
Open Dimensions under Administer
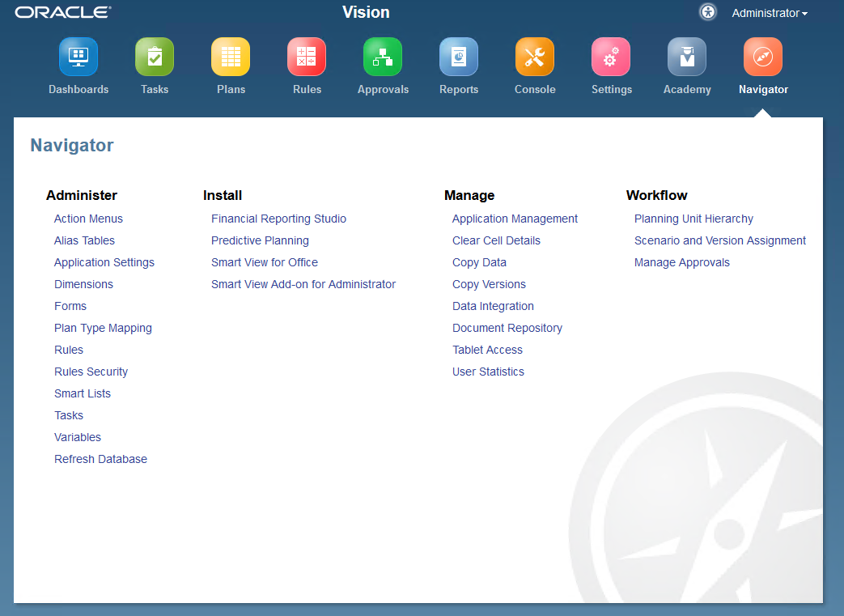tap(83, 284)
